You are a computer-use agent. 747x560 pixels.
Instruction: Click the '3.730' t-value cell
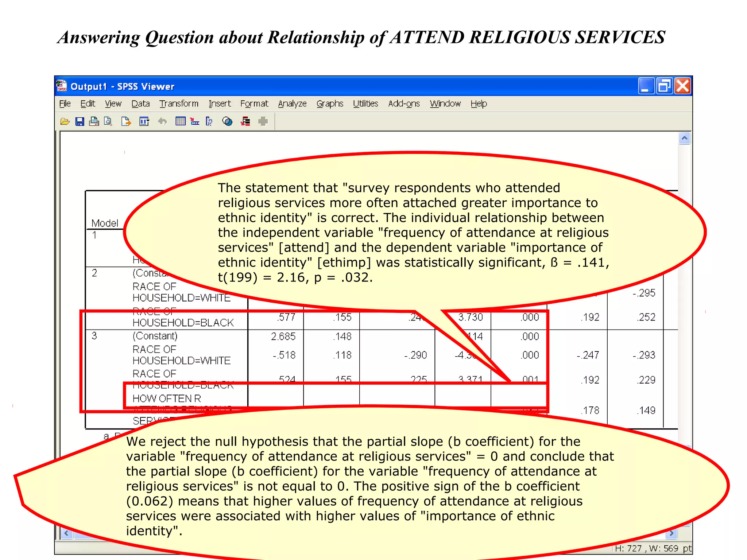point(471,317)
